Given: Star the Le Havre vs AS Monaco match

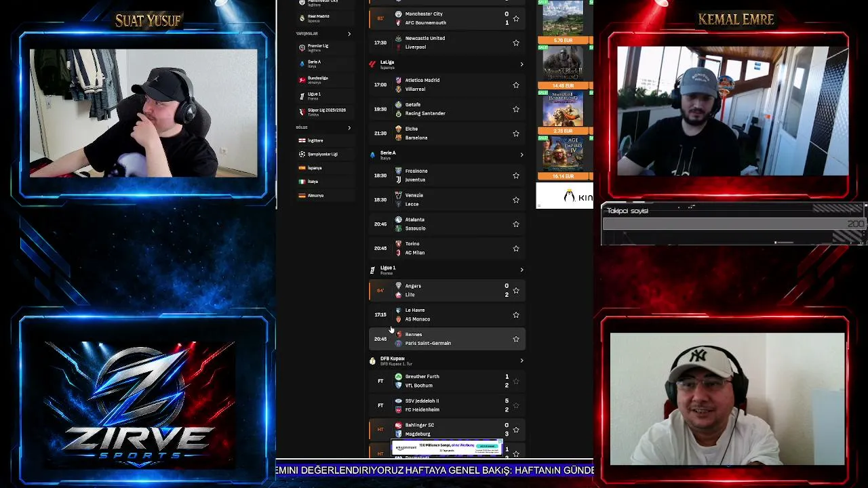Looking at the screenshot, I should click(x=516, y=315).
